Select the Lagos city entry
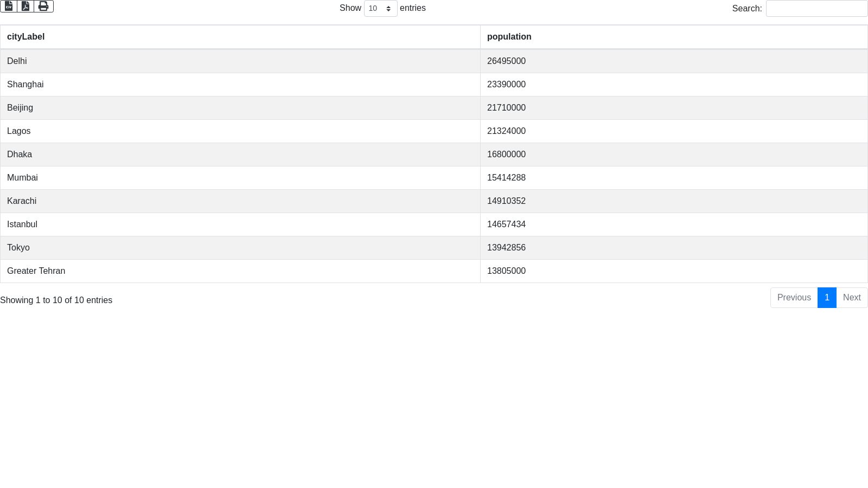 pyautogui.click(x=19, y=131)
